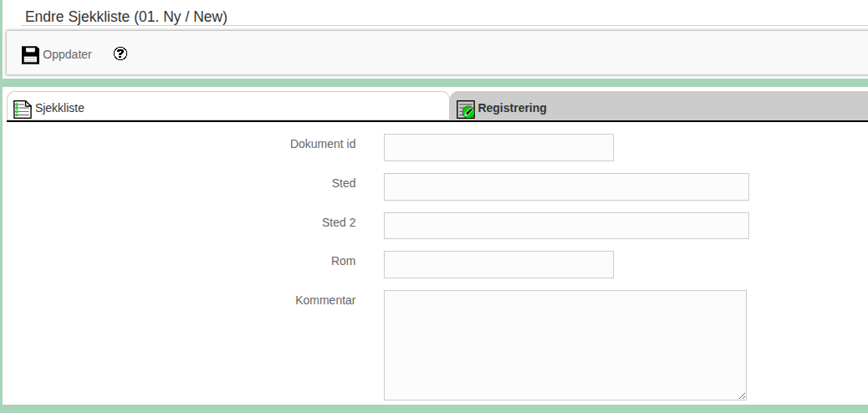
Task: Click the Registrering tab's green check icon
Action: (x=466, y=109)
